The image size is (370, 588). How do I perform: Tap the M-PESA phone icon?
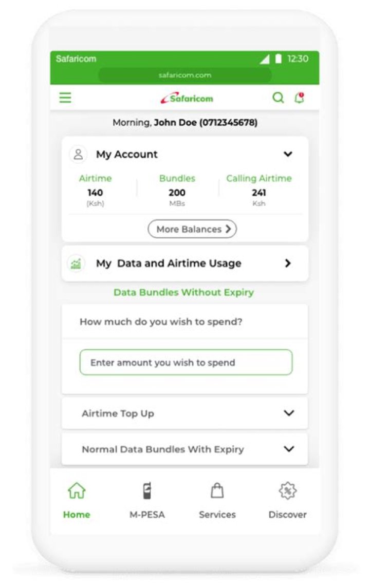click(x=147, y=490)
